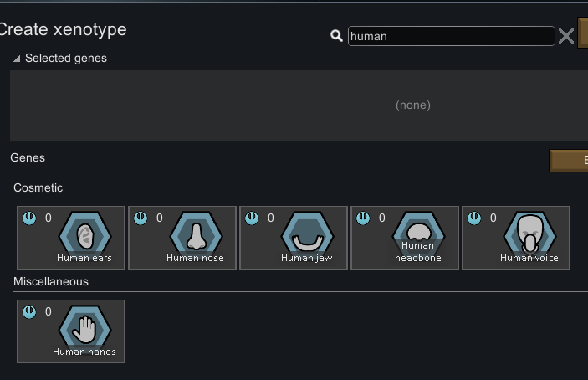588x380 pixels.
Task: Select the Human ears gene icon
Action: (x=84, y=236)
